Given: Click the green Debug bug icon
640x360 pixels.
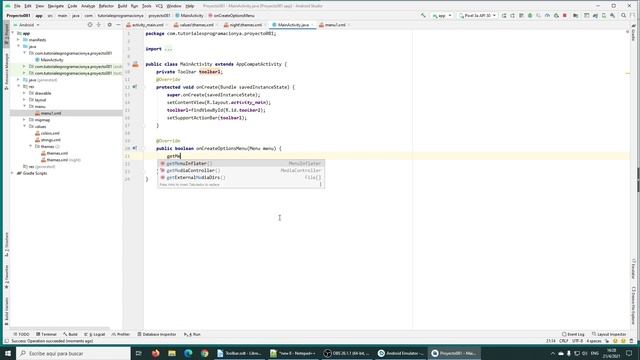Looking at the screenshot, I should point(530,16).
